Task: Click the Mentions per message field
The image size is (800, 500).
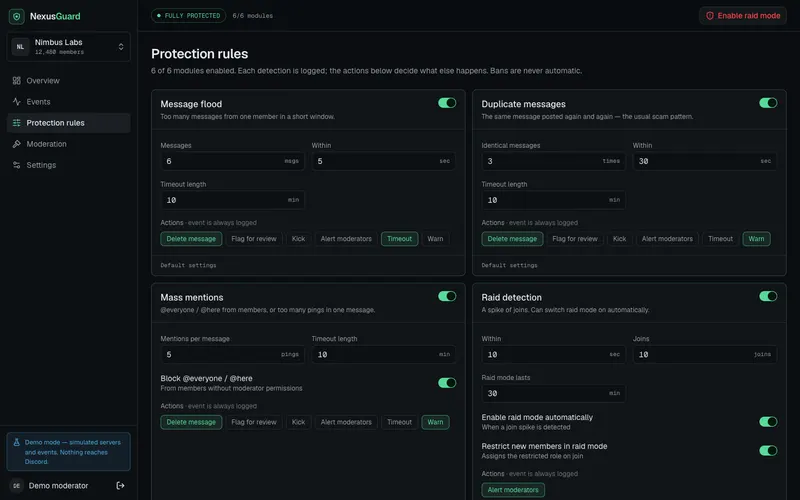Action: click(232, 355)
